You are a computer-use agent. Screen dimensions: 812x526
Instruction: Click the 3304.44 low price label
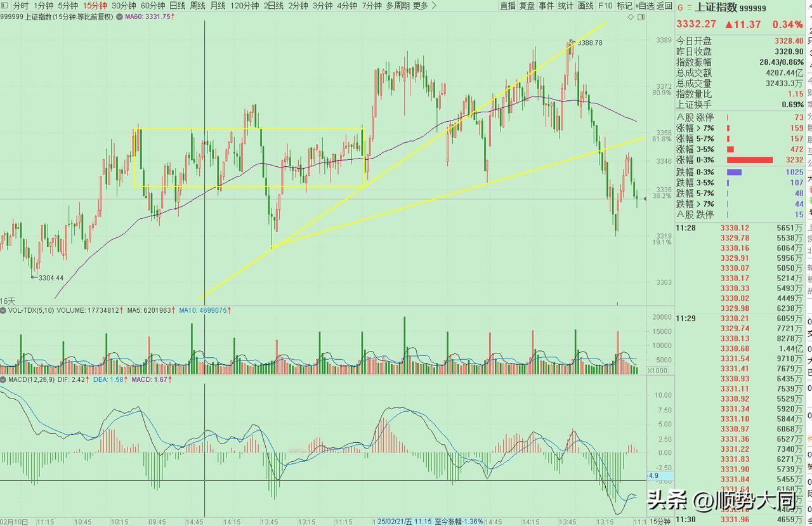[x=51, y=277]
